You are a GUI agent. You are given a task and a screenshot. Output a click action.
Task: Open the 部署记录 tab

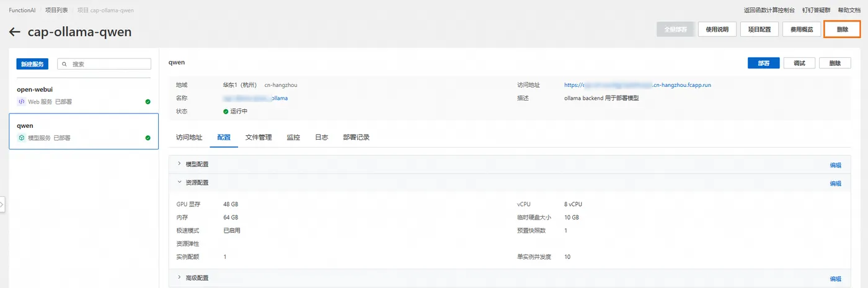coord(356,138)
